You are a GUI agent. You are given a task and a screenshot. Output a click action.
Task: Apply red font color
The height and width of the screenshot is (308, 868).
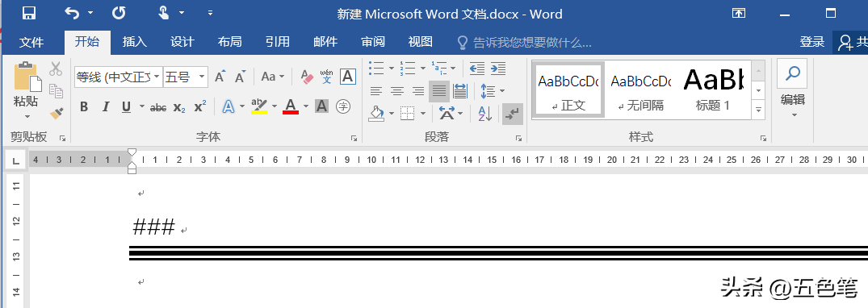(x=291, y=106)
